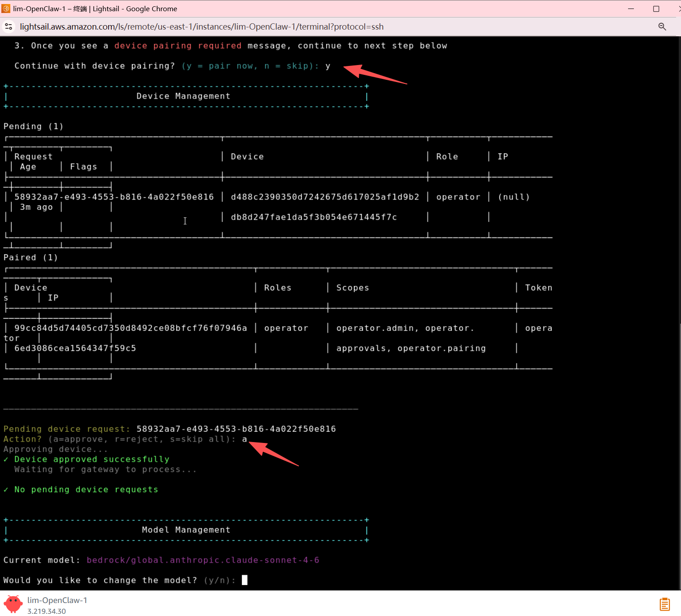
Task: Click the 'Pending (1)' heading
Action: click(33, 126)
